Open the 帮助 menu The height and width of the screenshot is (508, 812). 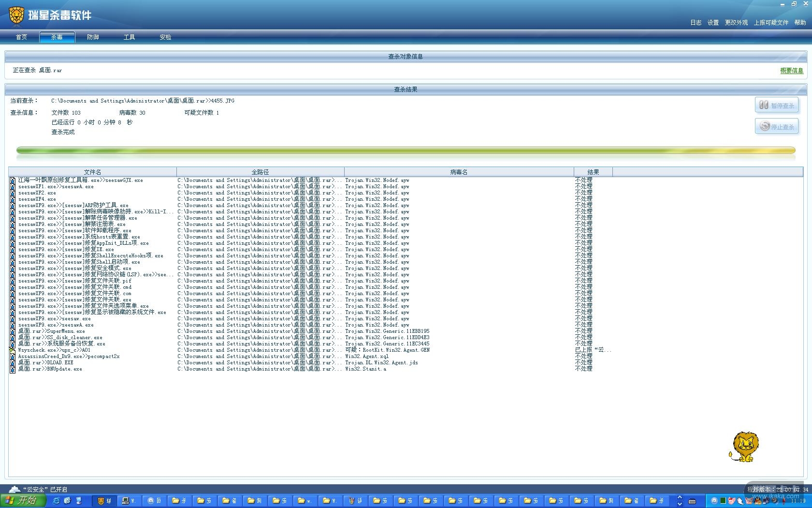pos(800,23)
